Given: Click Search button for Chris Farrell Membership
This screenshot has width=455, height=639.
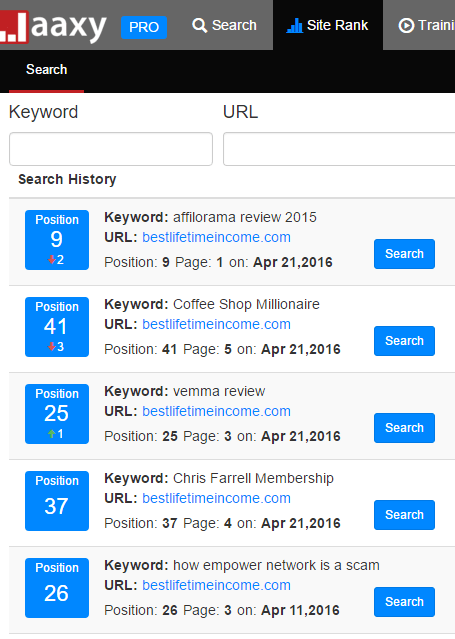Looking at the screenshot, I should point(404,515).
